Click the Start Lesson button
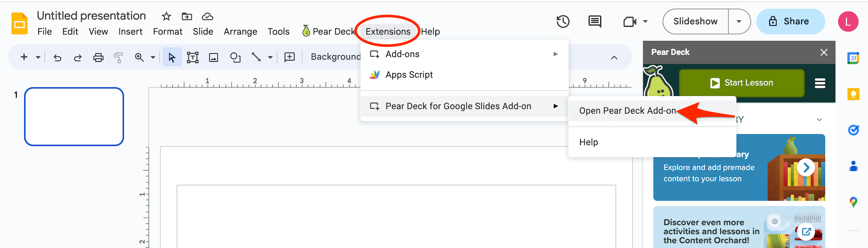 click(x=741, y=83)
